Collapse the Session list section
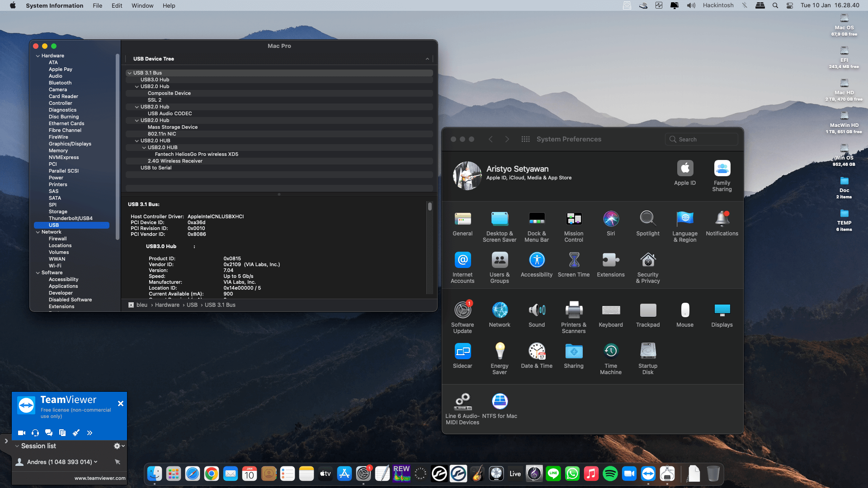The image size is (868, 488). (17, 446)
